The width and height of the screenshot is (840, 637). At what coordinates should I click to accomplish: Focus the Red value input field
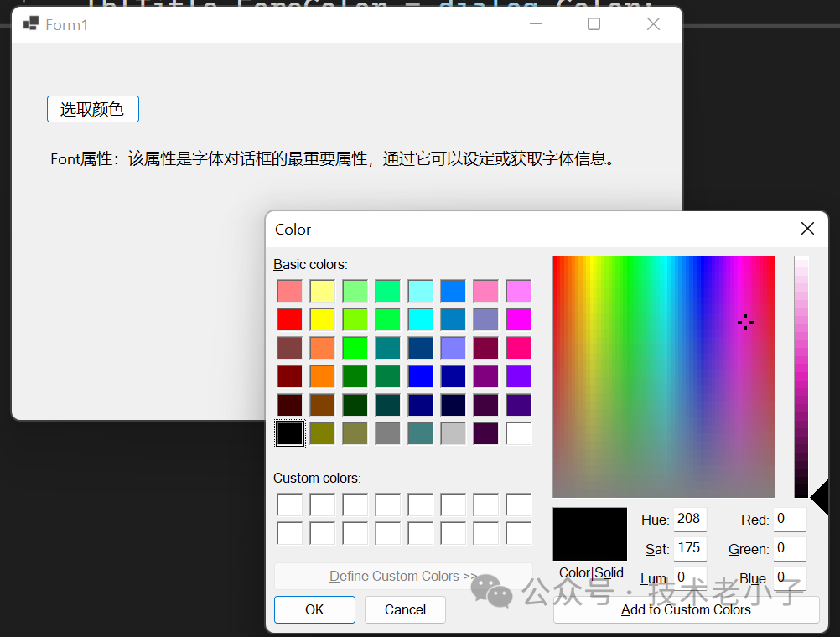[790, 519]
